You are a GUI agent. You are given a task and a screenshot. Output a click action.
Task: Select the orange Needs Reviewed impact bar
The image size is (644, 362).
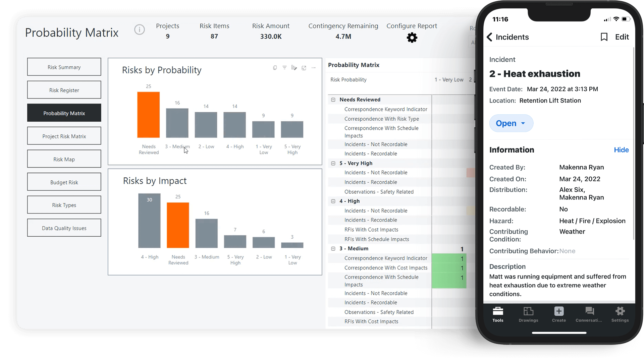point(178,225)
